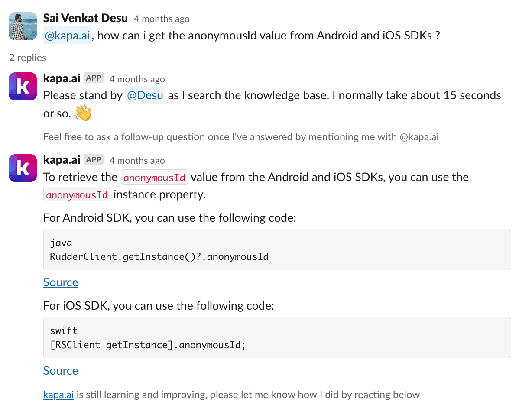
Task: Click the @kapa.ai mention in the question
Action: [68, 36]
